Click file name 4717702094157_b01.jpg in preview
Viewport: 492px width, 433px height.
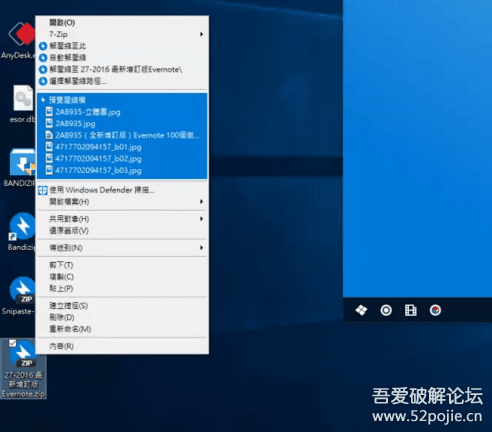(x=98, y=147)
